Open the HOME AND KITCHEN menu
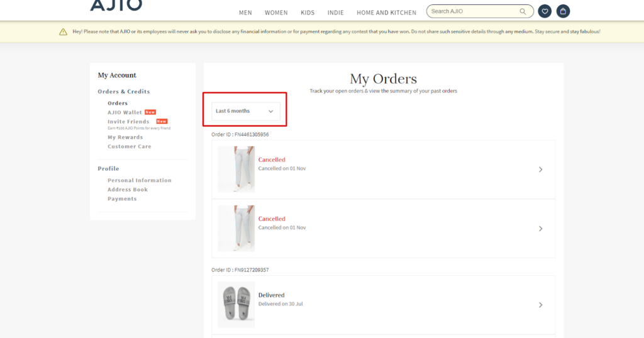This screenshot has width=644, height=338. pyautogui.click(x=387, y=13)
